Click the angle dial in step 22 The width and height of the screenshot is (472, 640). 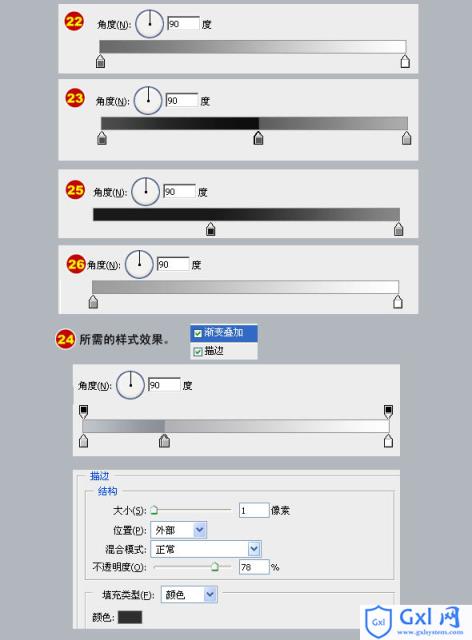point(150,24)
